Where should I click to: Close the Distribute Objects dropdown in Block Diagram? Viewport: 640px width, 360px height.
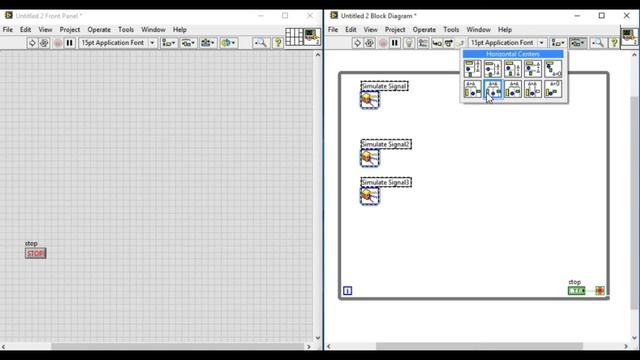pyautogui.click(x=578, y=43)
